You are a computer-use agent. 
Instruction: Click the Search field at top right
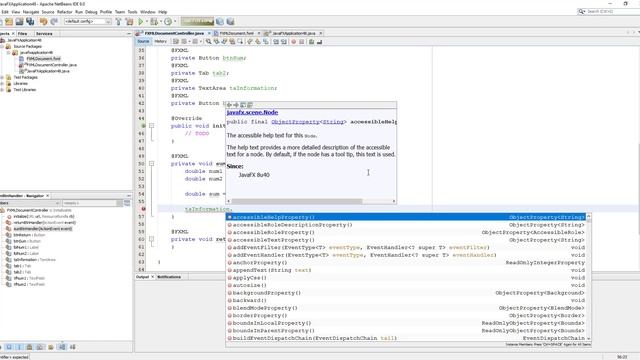tap(609, 11)
